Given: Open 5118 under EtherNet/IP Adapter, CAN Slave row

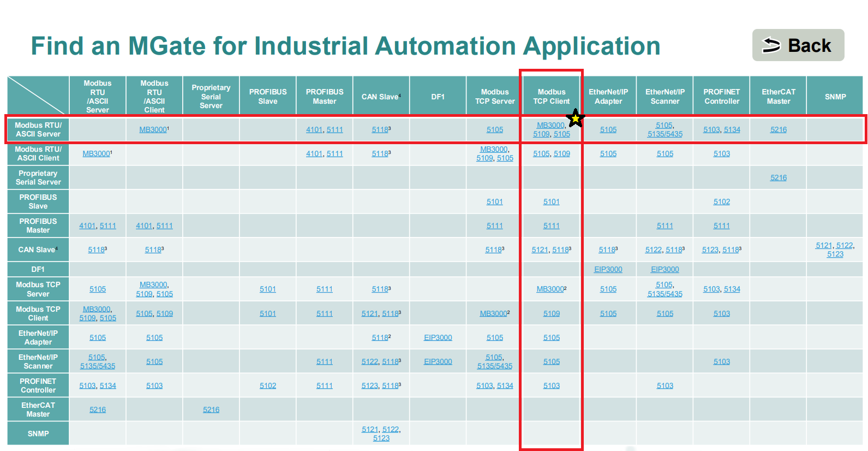Looking at the screenshot, I should coord(607,250).
